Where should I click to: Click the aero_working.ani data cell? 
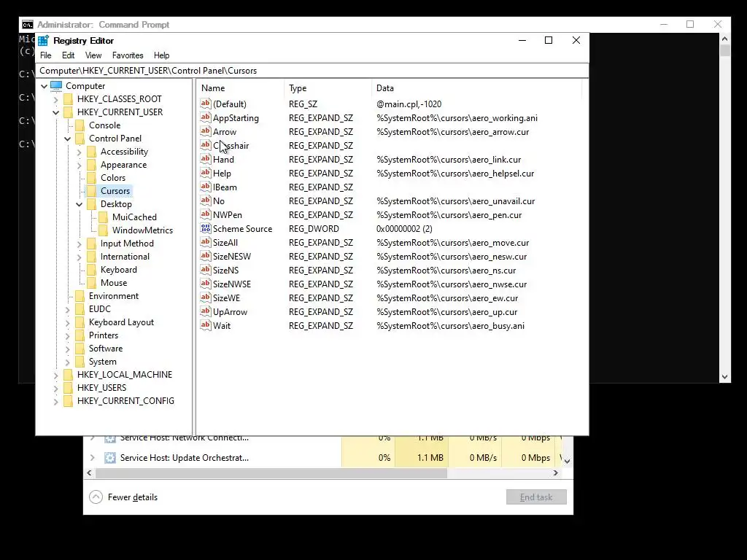457,117
